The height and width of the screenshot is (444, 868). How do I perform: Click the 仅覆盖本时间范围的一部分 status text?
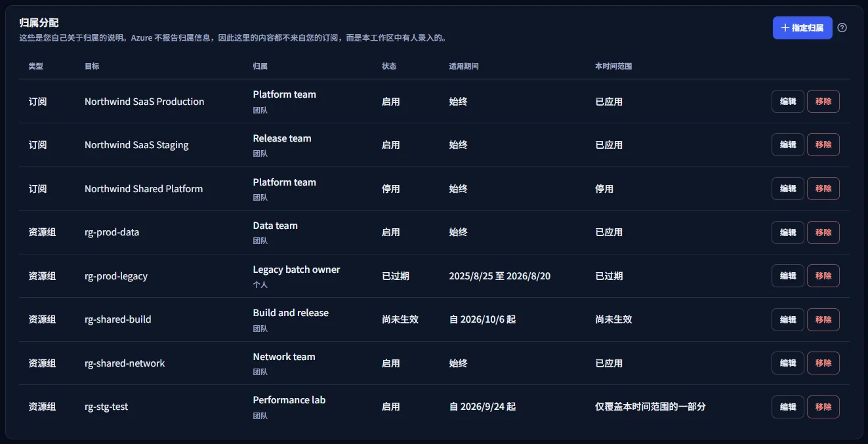click(650, 407)
